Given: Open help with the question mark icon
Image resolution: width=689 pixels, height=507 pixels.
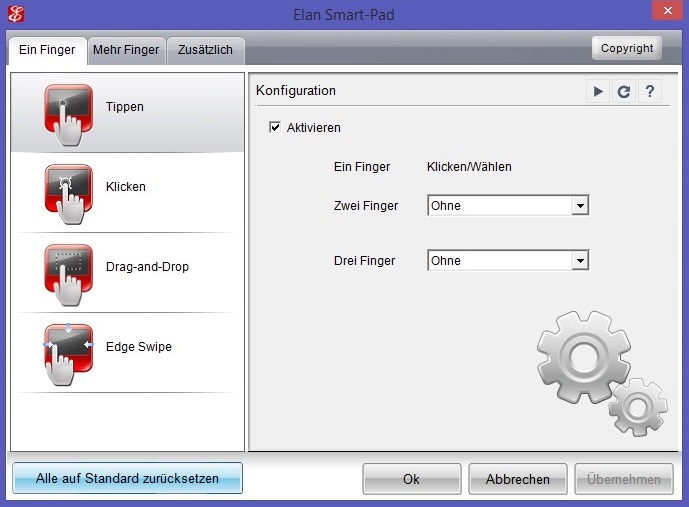Looking at the screenshot, I should pos(649,91).
